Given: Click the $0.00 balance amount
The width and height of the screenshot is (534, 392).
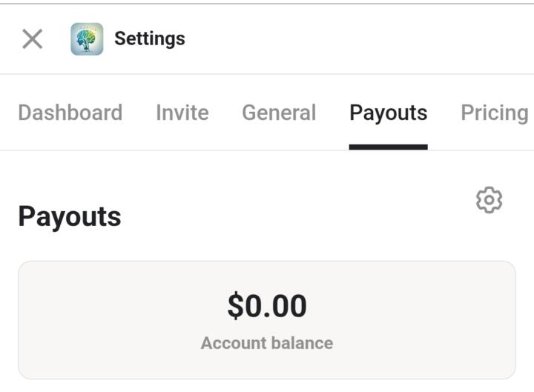Looking at the screenshot, I should point(267,306).
